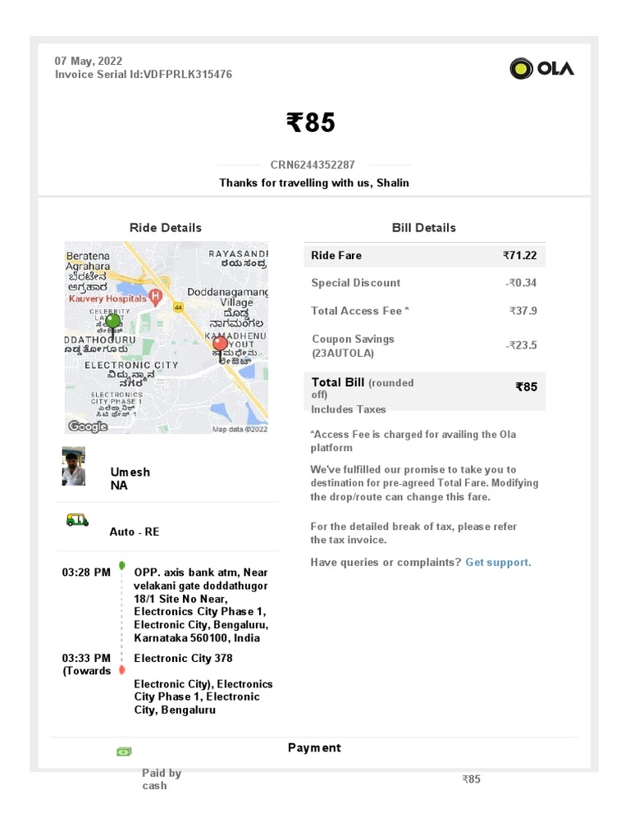This screenshot has height=840, width=630.
Task: Click the green auto rickshaw icon
Action: pos(77,519)
